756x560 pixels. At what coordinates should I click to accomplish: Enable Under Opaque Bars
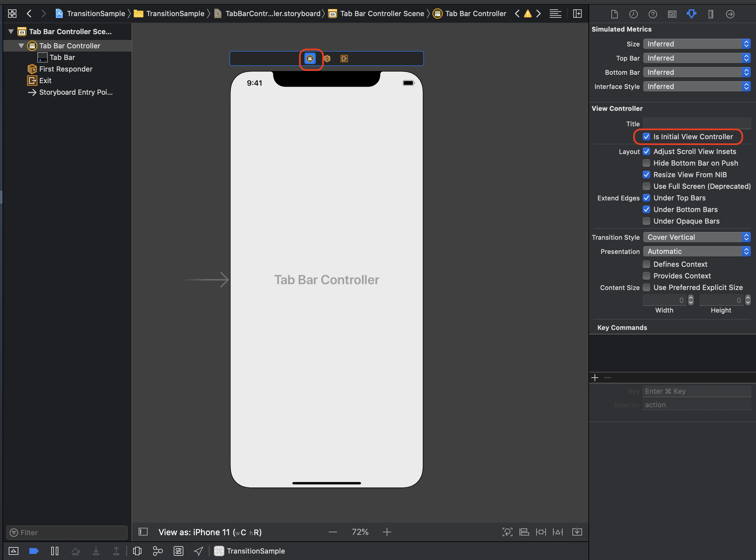pyautogui.click(x=646, y=221)
